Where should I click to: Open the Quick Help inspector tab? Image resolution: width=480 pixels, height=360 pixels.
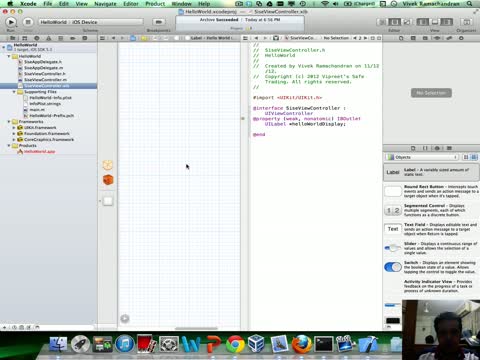413,38
